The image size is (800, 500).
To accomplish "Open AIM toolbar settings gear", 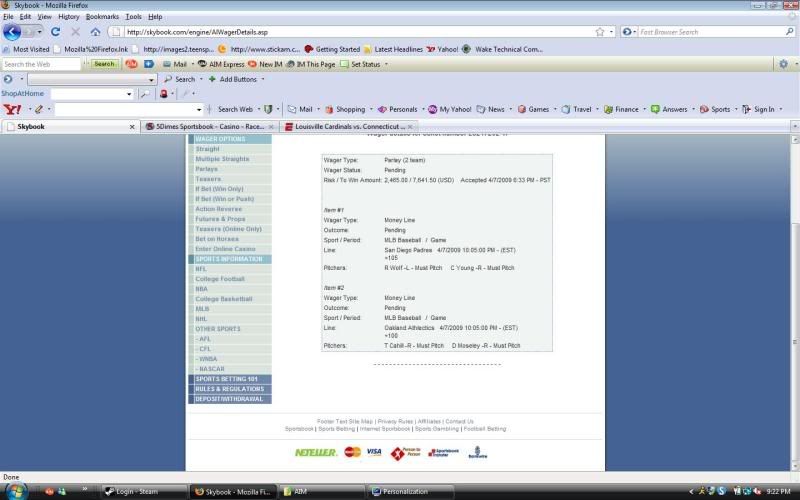I will [x=784, y=64].
